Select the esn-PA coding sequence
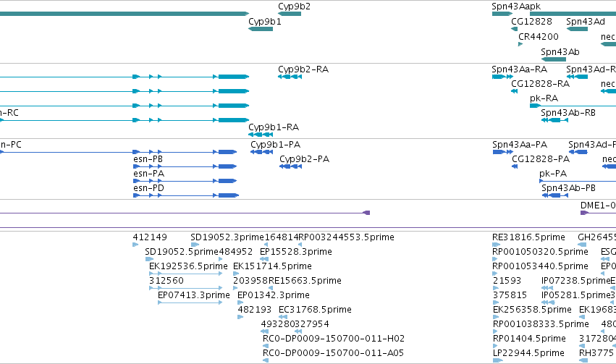The image size is (616, 364). pos(148,174)
